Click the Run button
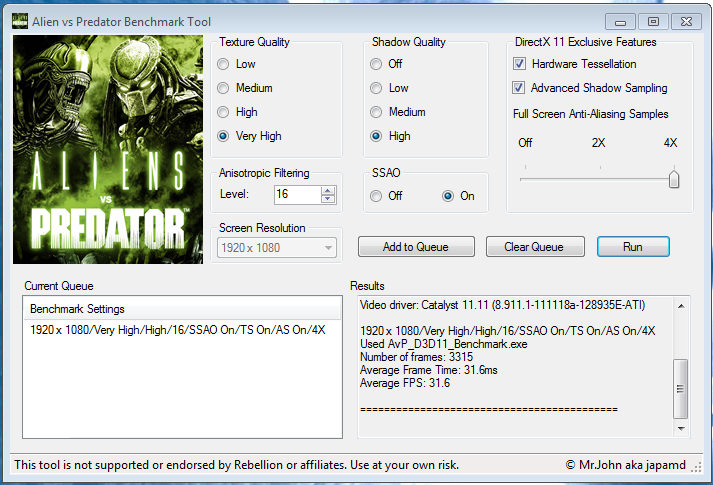This screenshot has height=485, width=713. pyautogui.click(x=633, y=247)
